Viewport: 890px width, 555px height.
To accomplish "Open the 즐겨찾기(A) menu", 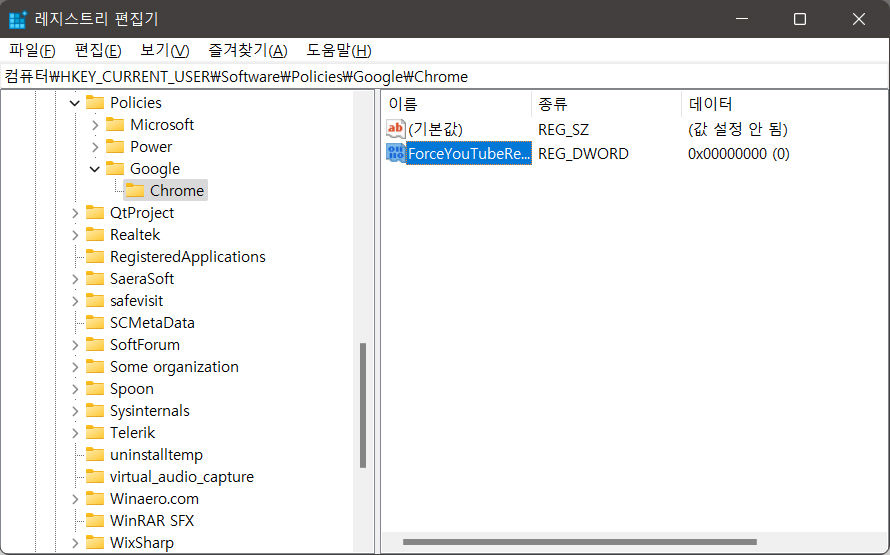I will point(248,51).
